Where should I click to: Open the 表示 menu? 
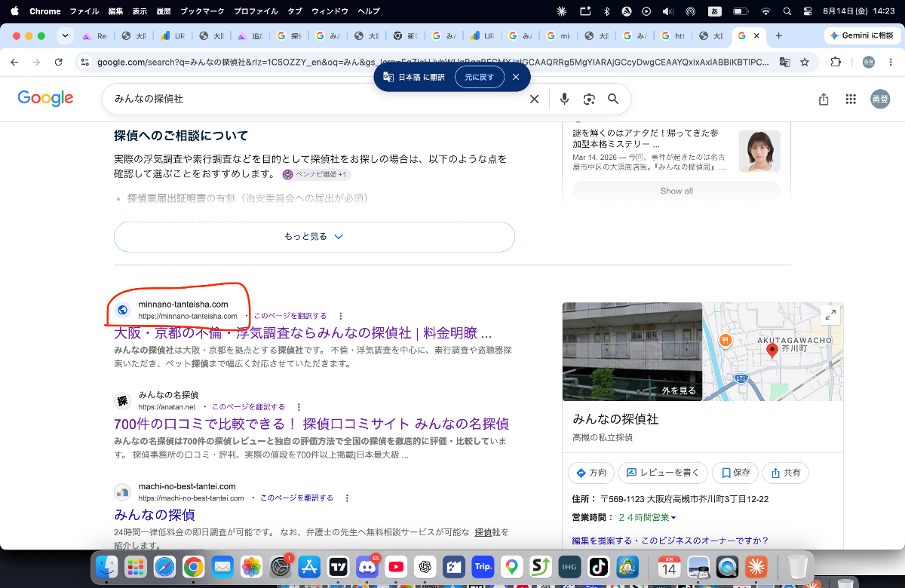point(140,11)
